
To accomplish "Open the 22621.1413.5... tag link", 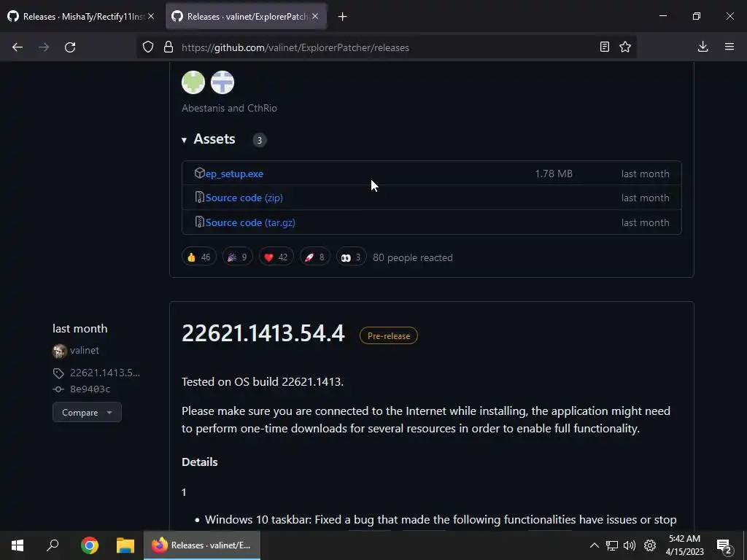I will [105, 373].
